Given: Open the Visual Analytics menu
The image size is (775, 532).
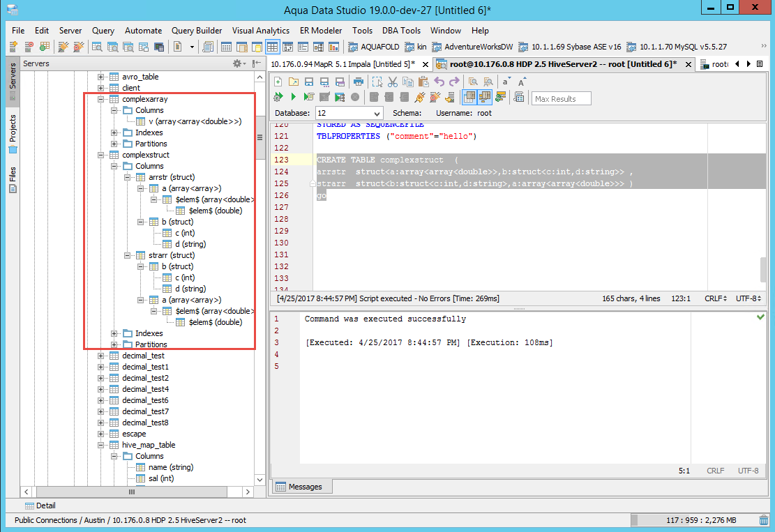Looking at the screenshot, I should [x=260, y=31].
